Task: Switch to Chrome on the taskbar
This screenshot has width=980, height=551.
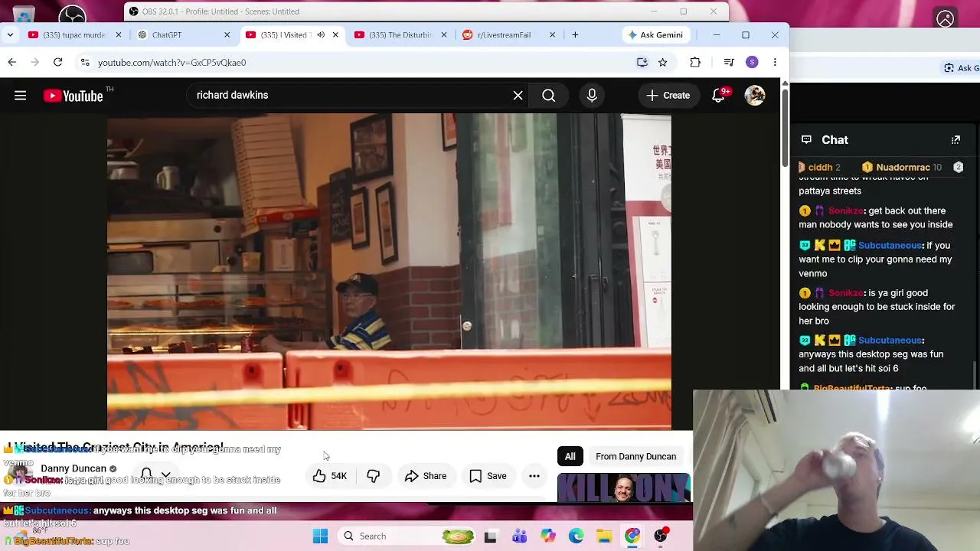Action: tap(632, 536)
